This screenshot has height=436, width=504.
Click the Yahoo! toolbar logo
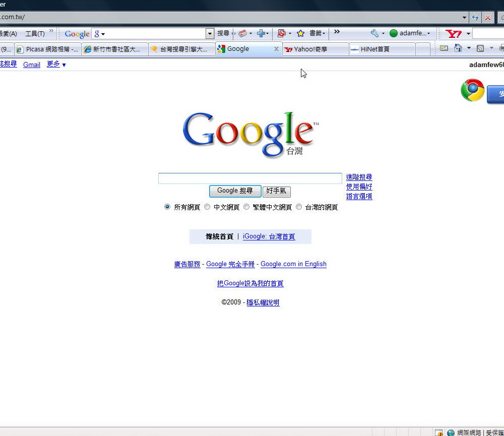point(454,33)
